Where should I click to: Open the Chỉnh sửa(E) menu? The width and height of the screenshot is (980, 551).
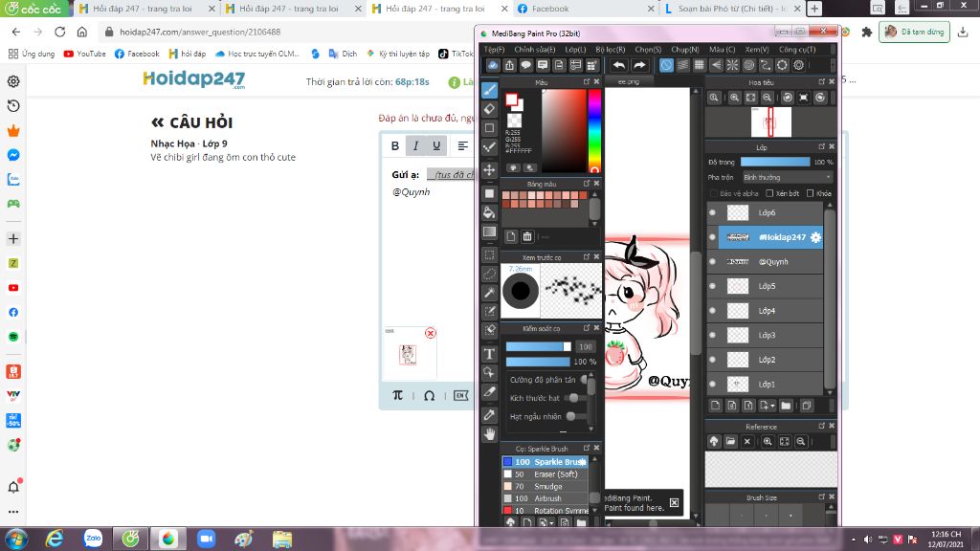pyautogui.click(x=534, y=50)
